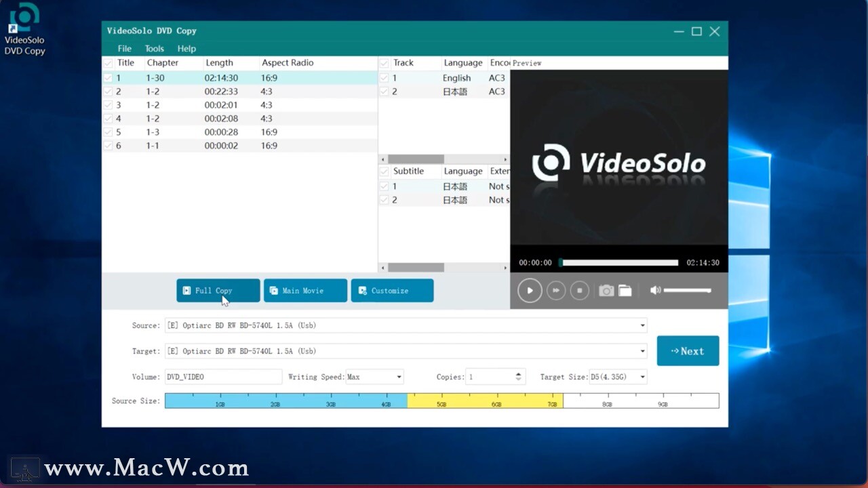
Task: Toggle the English audio track checkbox
Action: point(384,78)
